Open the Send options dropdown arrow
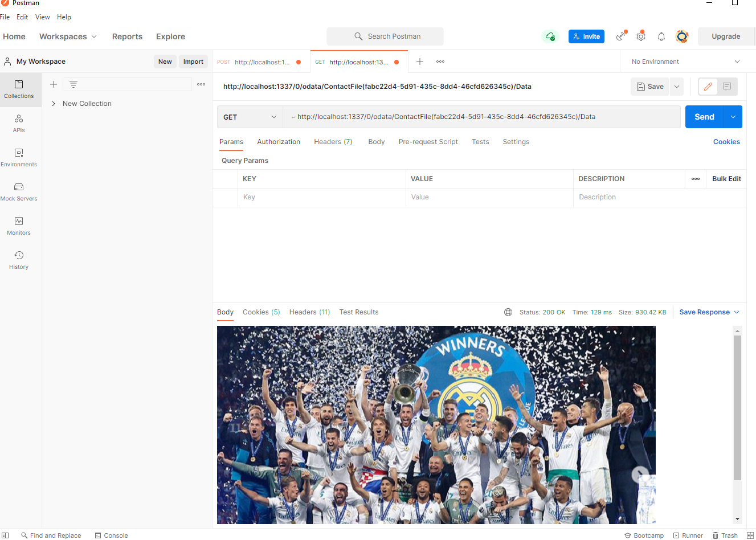The image size is (756, 540). (733, 117)
